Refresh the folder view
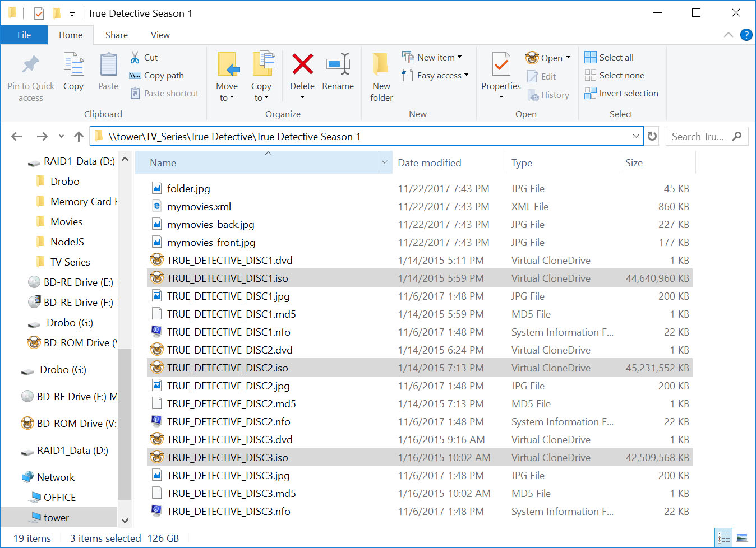This screenshot has height=548, width=756. [652, 136]
